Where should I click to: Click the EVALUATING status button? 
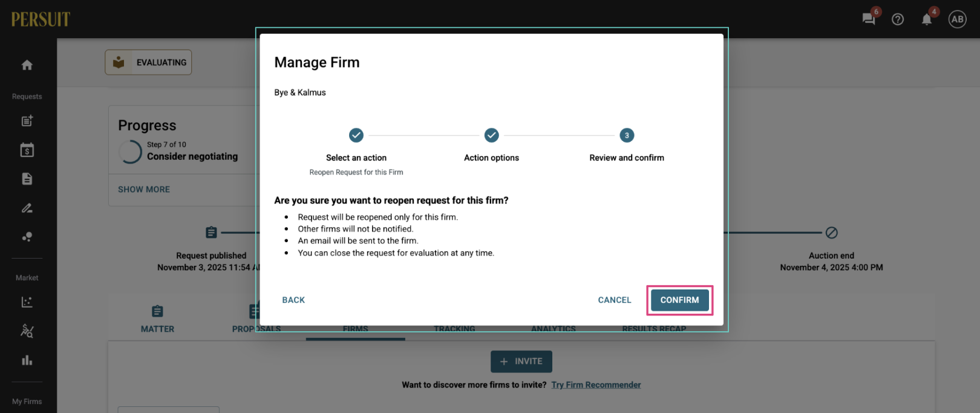pos(148,62)
